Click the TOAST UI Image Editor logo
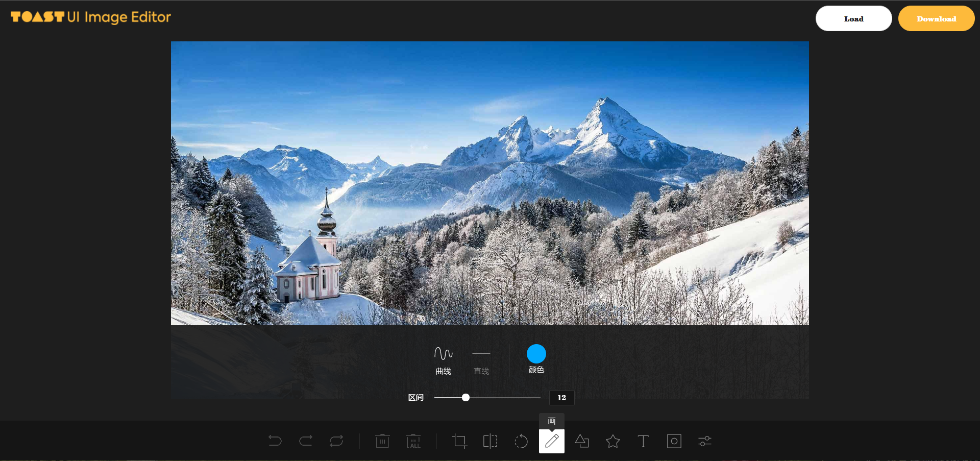Image resolution: width=980 pixels, height=461 pixels. 91,17
